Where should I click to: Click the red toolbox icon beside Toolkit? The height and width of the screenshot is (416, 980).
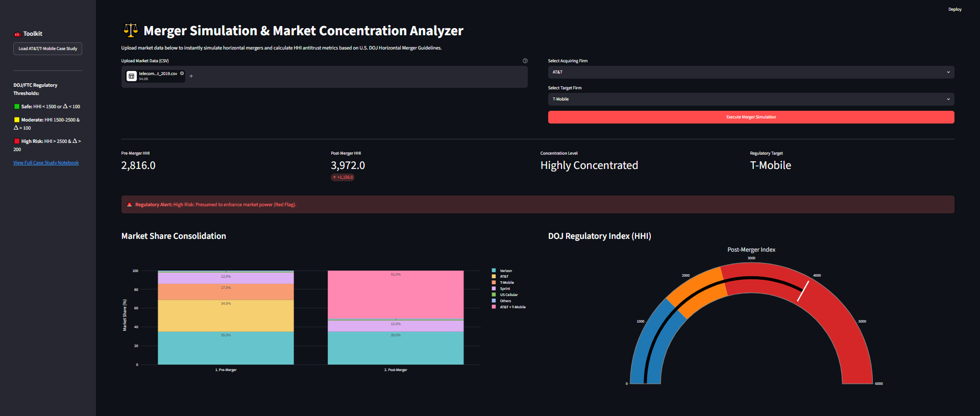coord(17,34)
